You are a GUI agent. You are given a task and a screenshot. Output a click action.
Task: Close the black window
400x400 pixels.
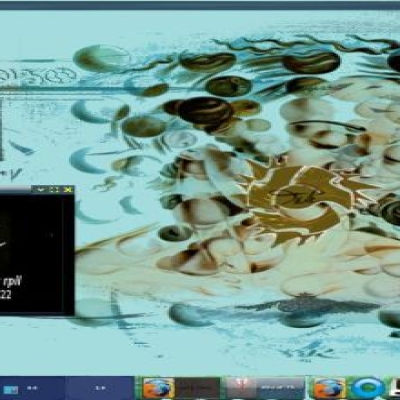click(x=68, y=190)
